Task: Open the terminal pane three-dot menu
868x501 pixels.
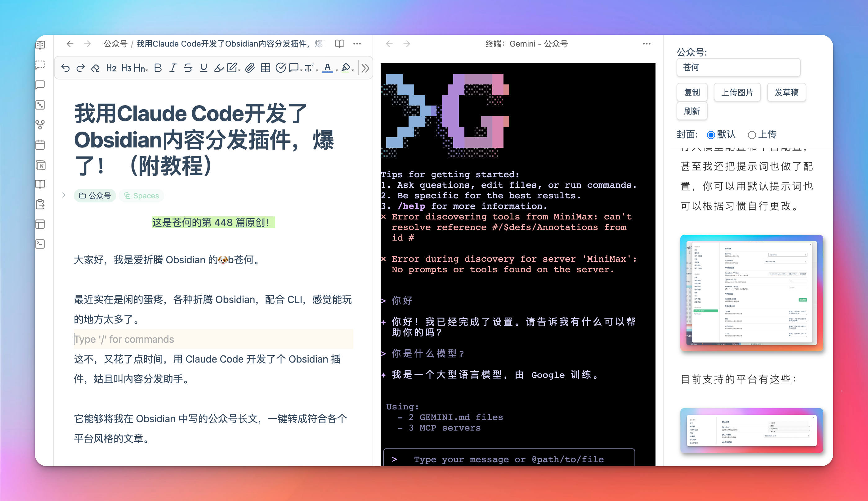Action: tap(647, 44)
